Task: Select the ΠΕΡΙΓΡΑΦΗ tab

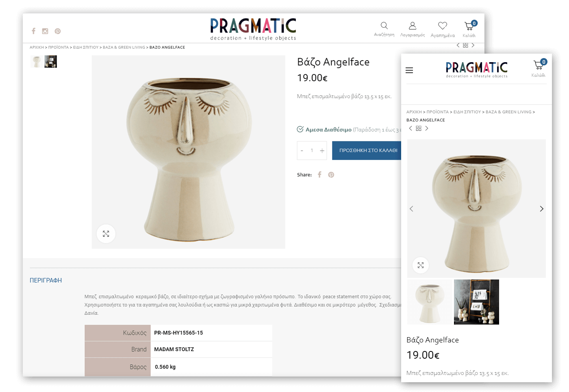Action: (46, 280)
